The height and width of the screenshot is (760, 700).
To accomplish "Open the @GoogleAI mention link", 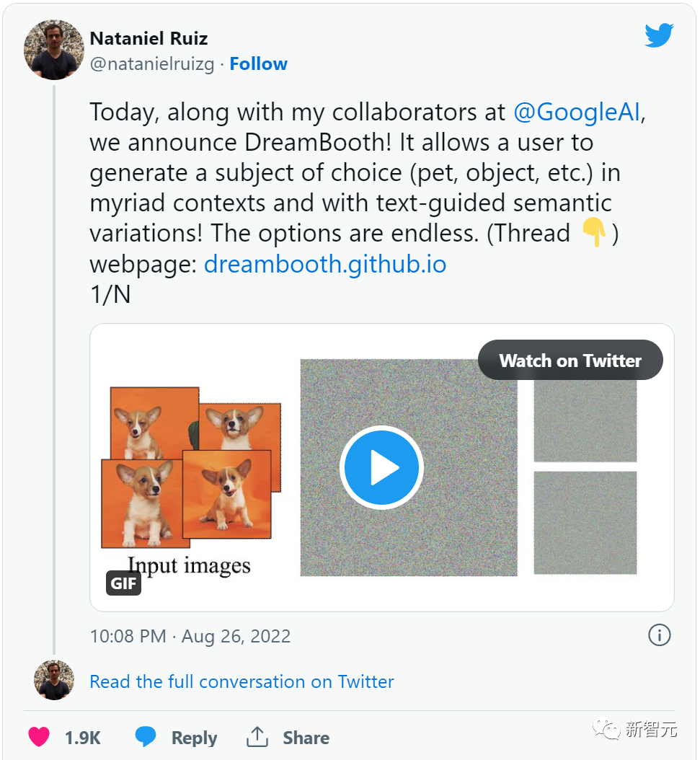I will pos(576,112).
